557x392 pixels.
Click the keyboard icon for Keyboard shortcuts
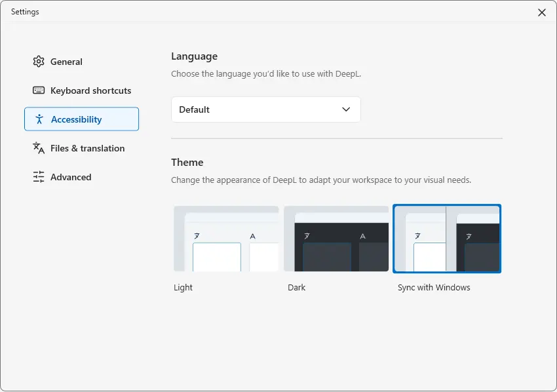pos(39,90)
